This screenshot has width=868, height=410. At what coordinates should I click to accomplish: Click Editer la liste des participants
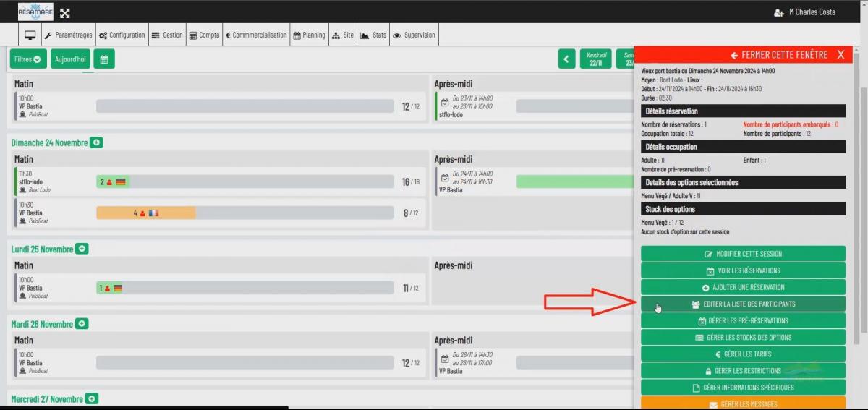point(743,304)
